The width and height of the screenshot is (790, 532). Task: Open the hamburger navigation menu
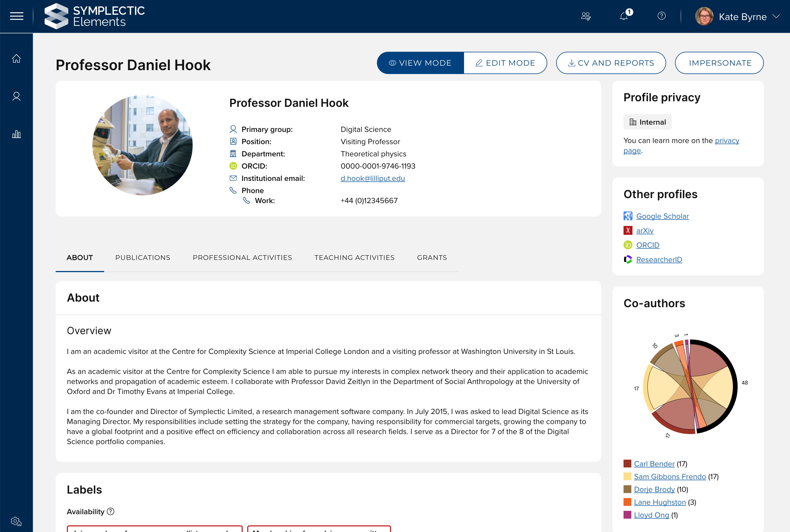pyautogui.click(x=16, y=16)
